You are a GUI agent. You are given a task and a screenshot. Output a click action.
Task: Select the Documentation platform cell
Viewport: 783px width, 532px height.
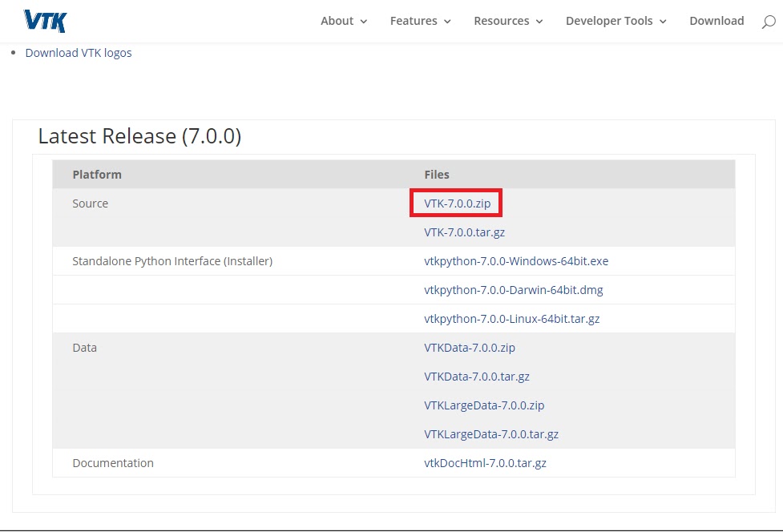[x=113, y=463]
